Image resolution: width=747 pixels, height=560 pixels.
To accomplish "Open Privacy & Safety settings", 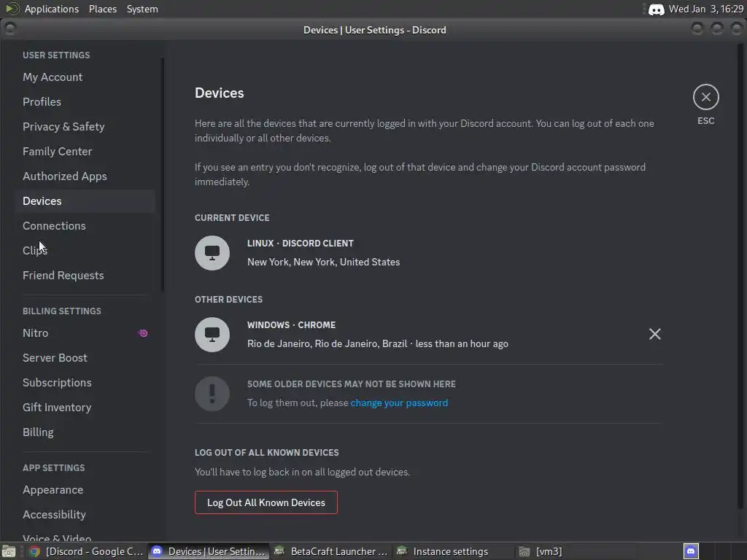I will click(x=85, y=127).
